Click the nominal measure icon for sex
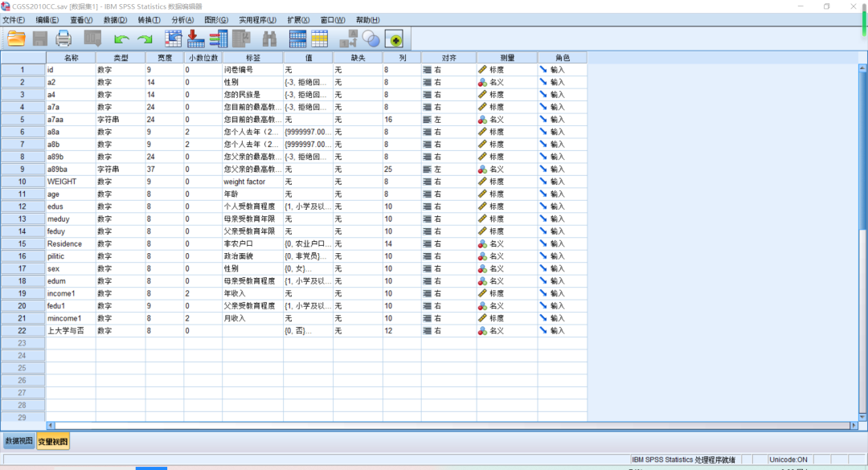This screenshot has height=470, width=868. [483, 268]
